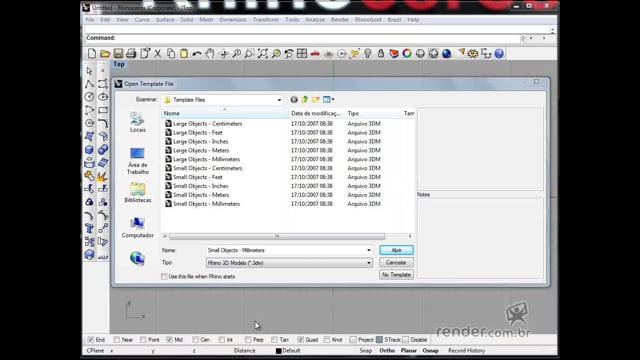Viewport: 640px width, 360px height.
Task: Save the model with the floppy disk icon
Action: click(118, 53)
